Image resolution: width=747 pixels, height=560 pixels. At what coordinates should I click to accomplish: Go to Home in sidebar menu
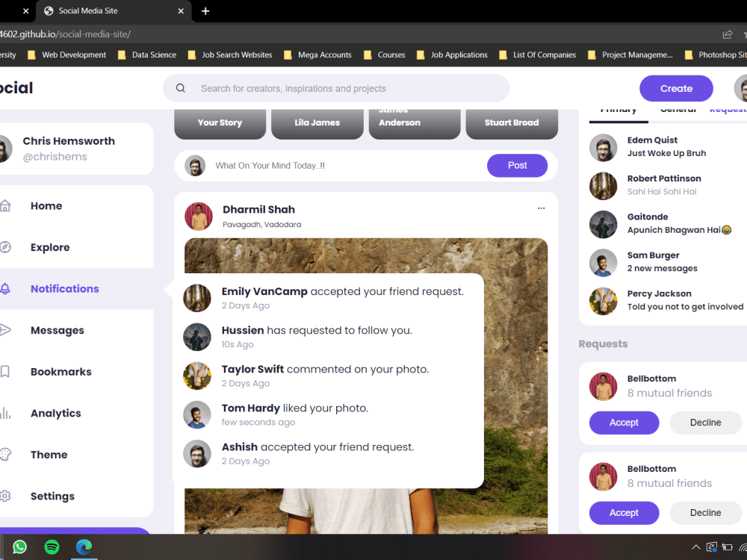point(46,206)
